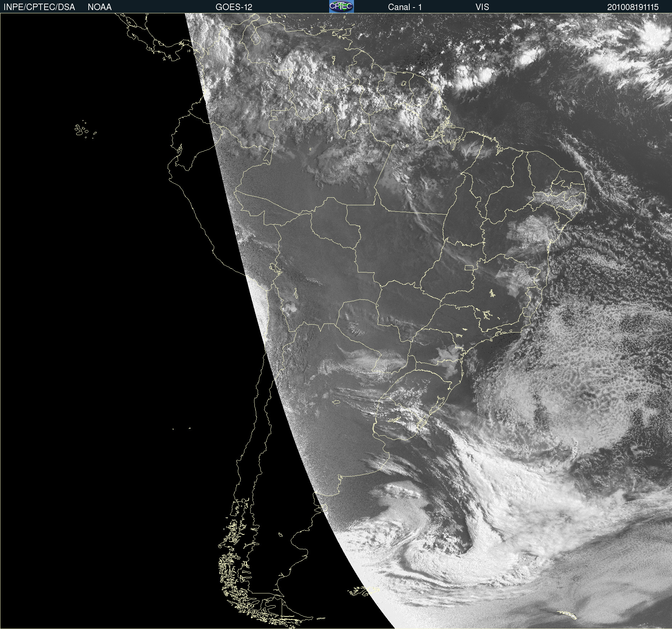The width and height of the screenshot is (672, 629).
Task: Click the VIS label in the header
Action: [482, 7]
